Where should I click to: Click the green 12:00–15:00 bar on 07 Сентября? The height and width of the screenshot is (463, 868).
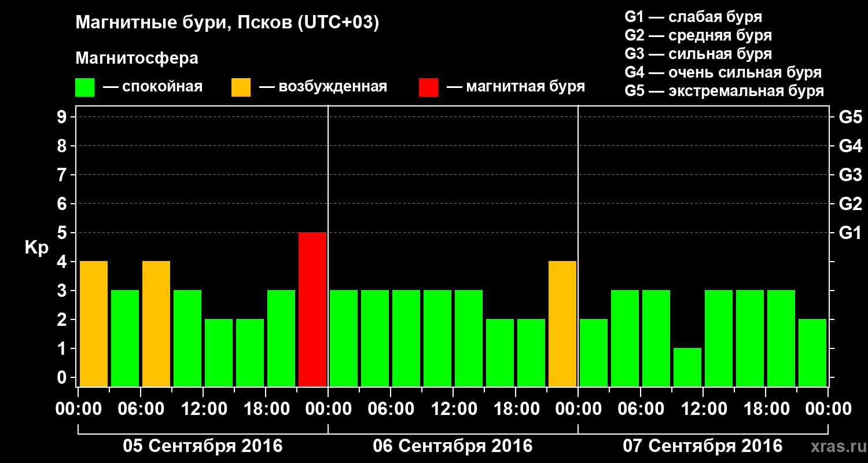[x=719, y=339]
